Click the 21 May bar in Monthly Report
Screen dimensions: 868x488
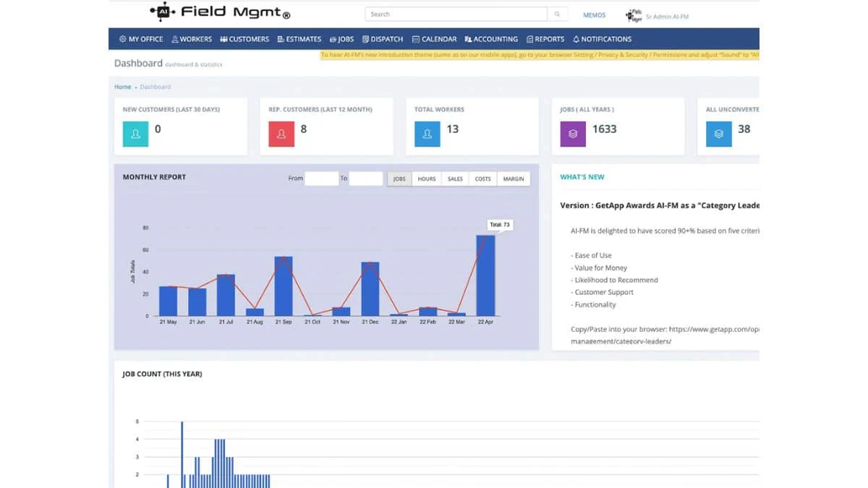pos(169,301)
